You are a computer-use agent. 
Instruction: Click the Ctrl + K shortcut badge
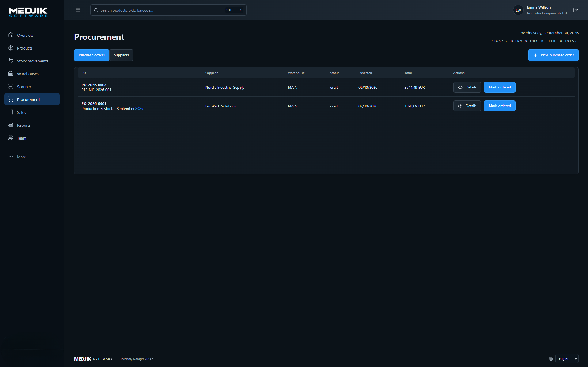pyautogui.click(x=234, y=10)
